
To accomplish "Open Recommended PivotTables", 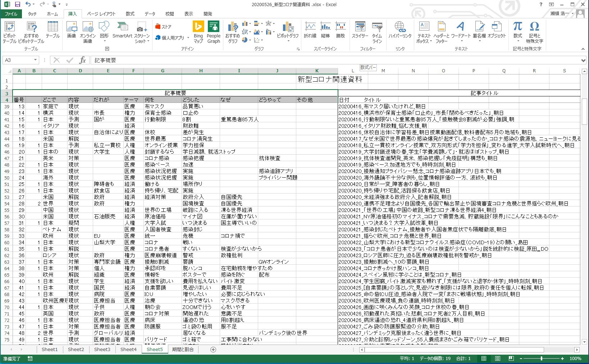I will 31,32.
